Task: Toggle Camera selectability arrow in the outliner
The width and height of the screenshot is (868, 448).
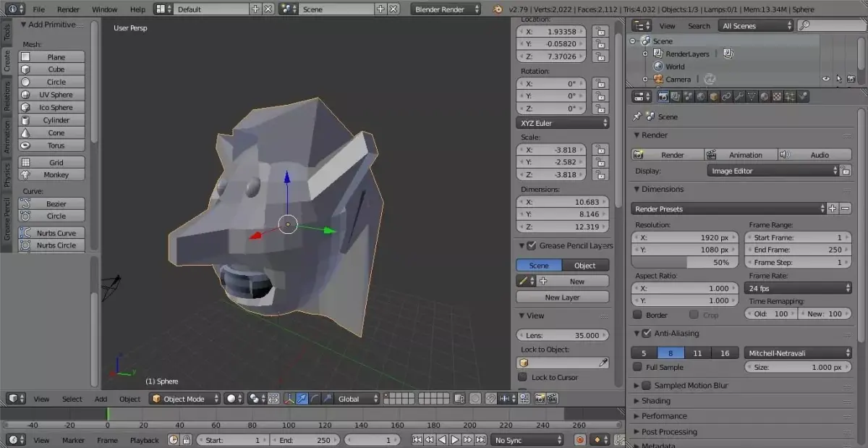Action: click(x=839, y=79)
